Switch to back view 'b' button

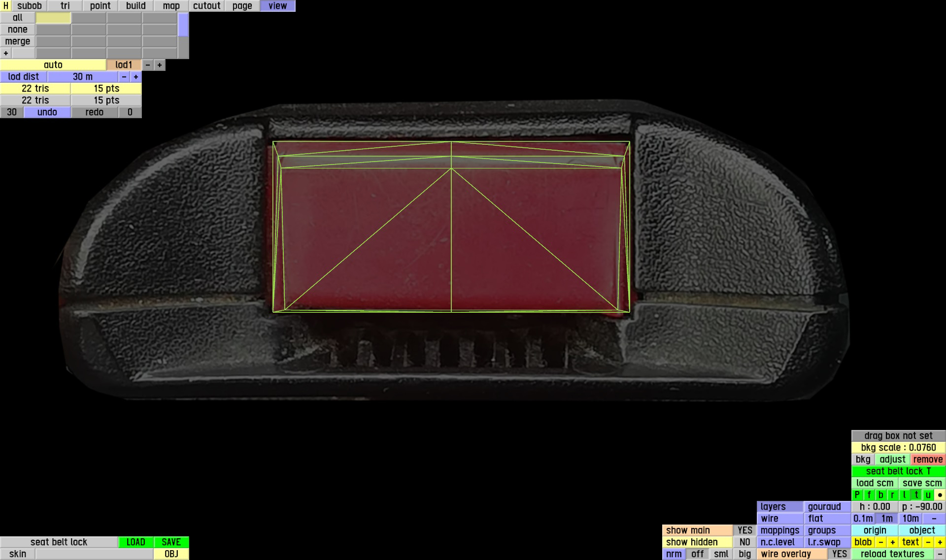(880, 495)
